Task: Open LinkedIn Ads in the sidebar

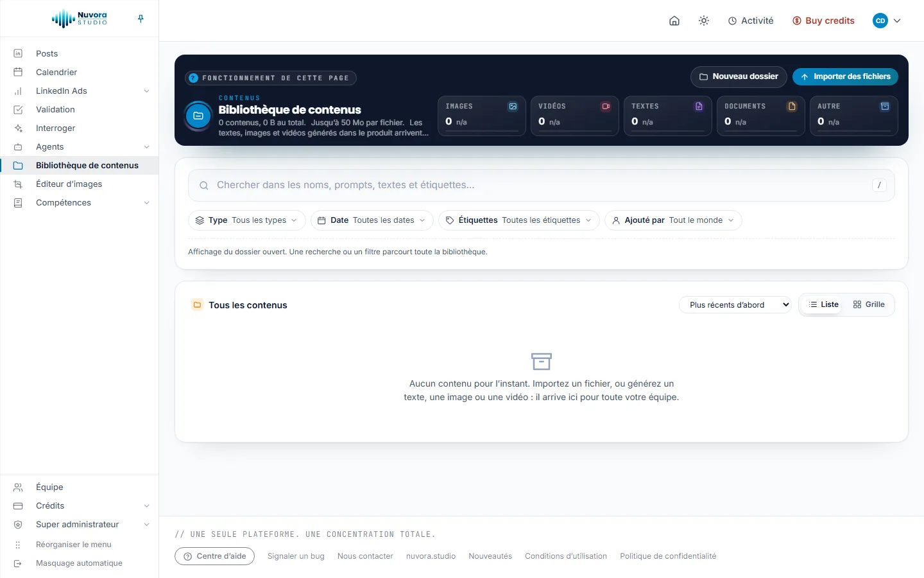Action: point(80,91)
